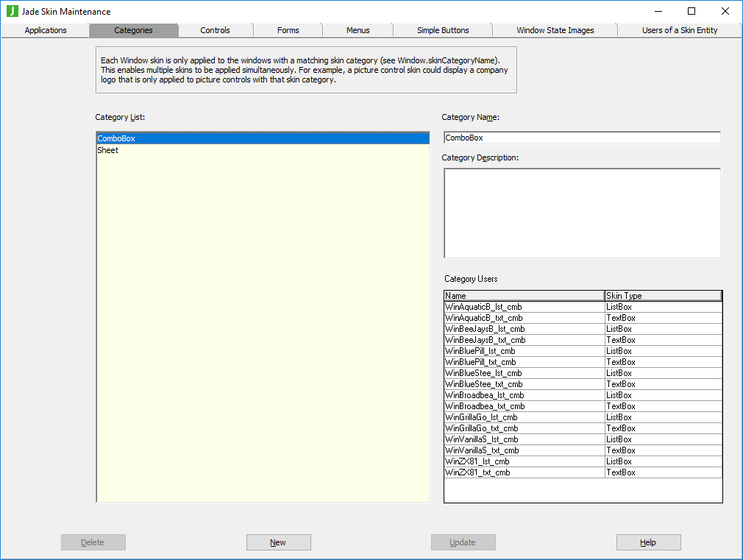The width and height of the screenshot is (743, 560).
Task: Open the Controls tab
Action: pos(215,30)
